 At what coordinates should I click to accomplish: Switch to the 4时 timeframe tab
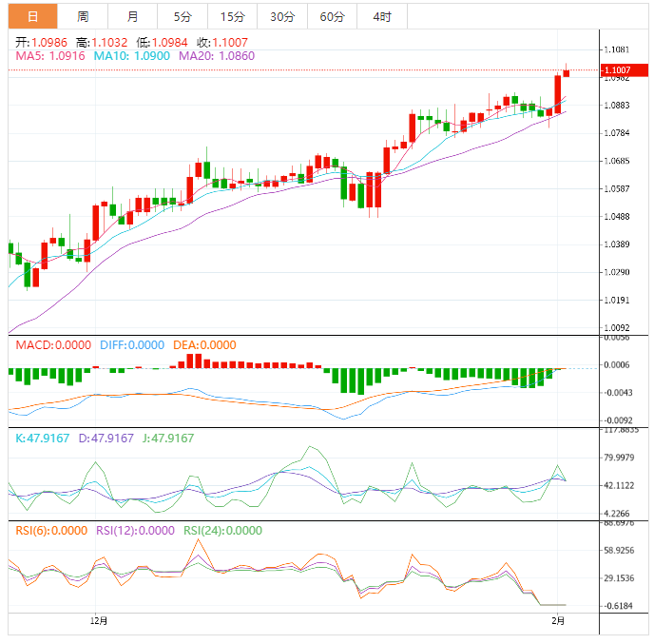click(x=382, y=16)
